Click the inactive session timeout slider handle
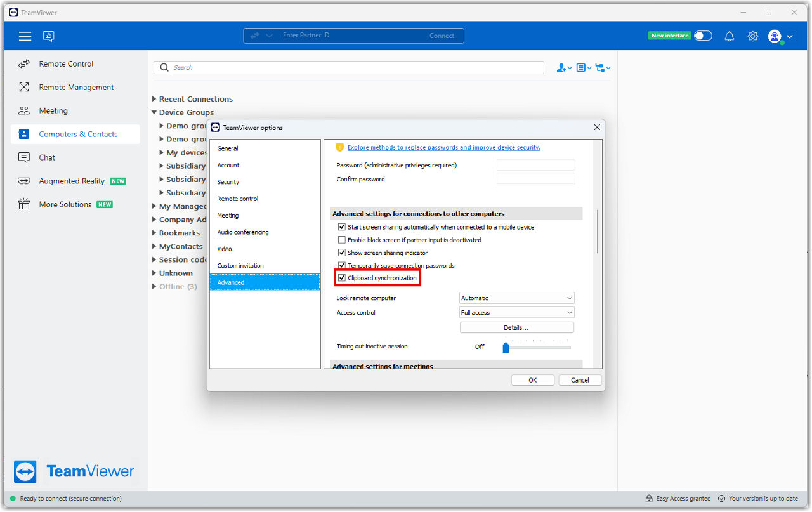812x512 pixels. (x=506, y=347)
